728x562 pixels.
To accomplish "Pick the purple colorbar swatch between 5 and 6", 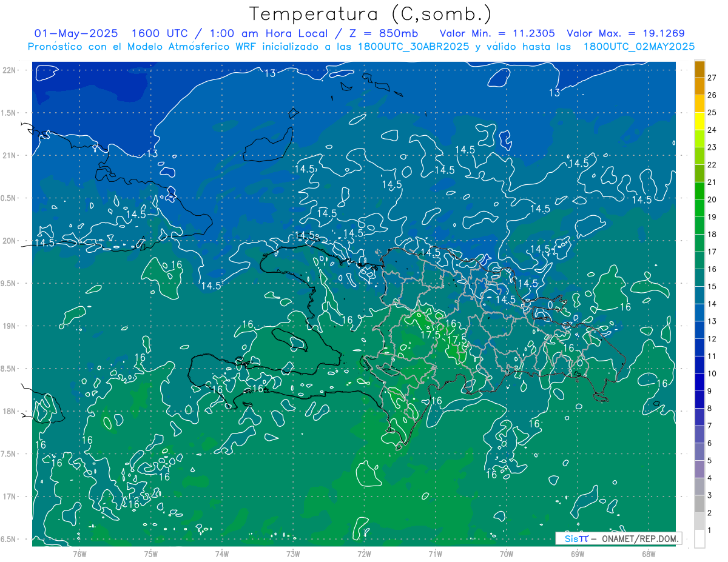I will click(x=699, y=452).
